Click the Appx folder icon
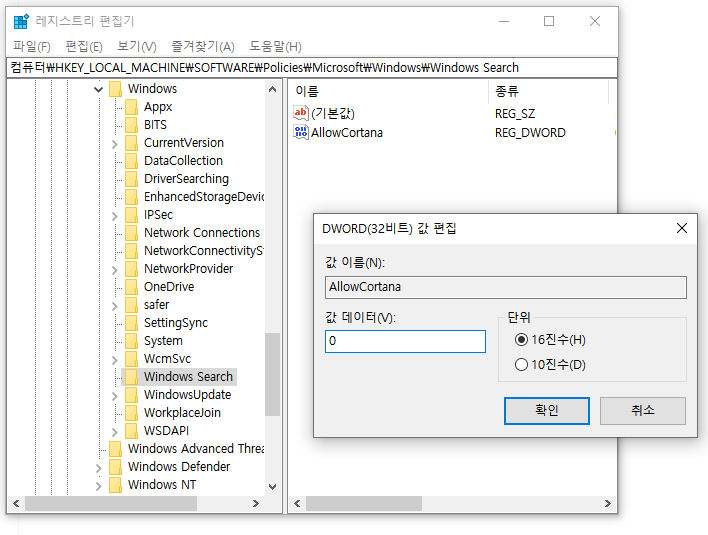The height and width of the screenshot is (535, 708). click(131, 107)
